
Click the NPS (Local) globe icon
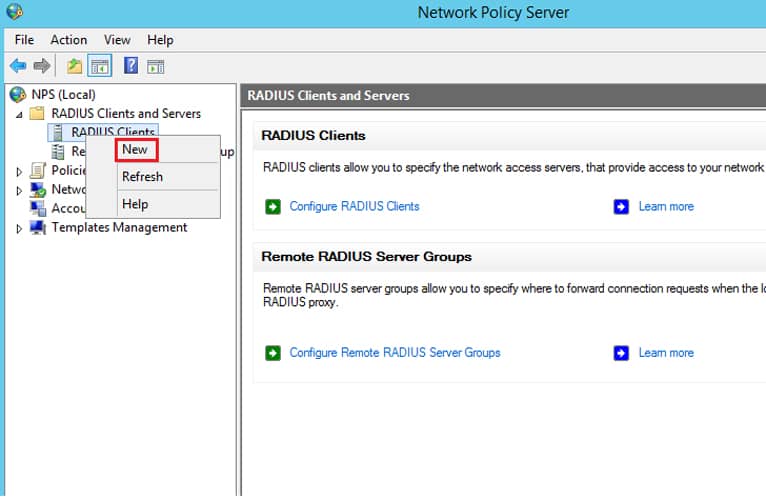tap(18, 95)
